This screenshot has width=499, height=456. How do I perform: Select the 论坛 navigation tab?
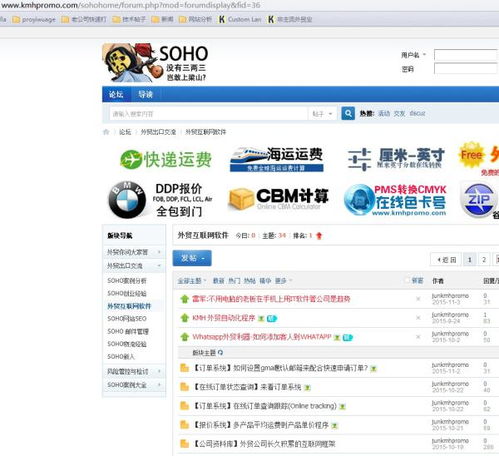116,94
